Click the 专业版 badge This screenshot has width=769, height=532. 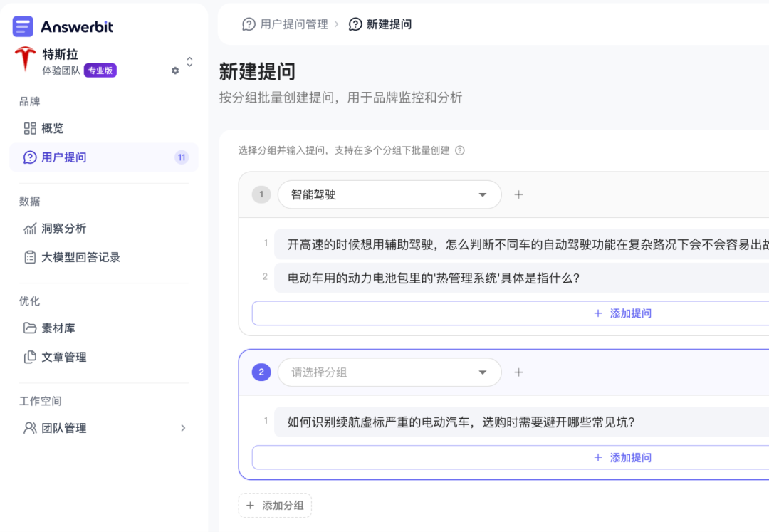click(100, 71)
